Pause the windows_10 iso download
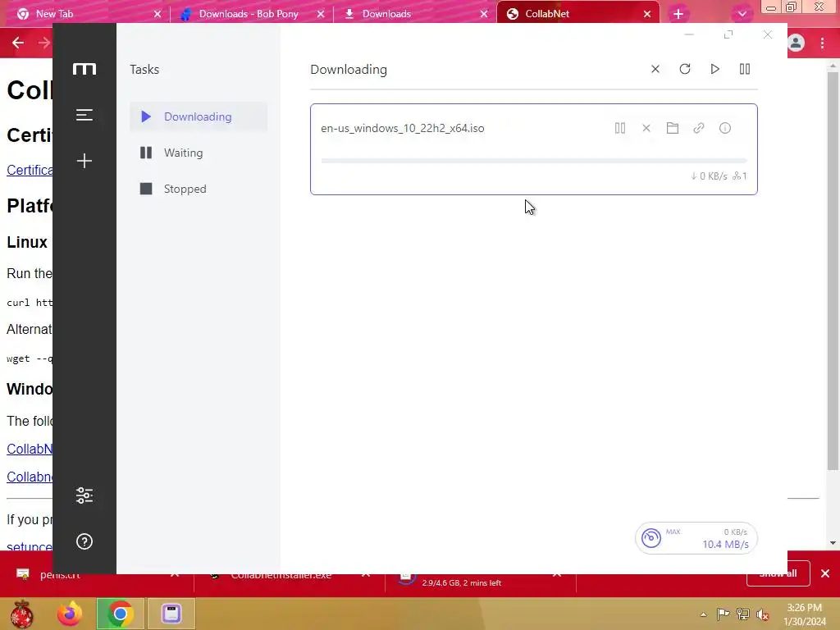Viewport: 840px width, 630px height. point(620,128)
